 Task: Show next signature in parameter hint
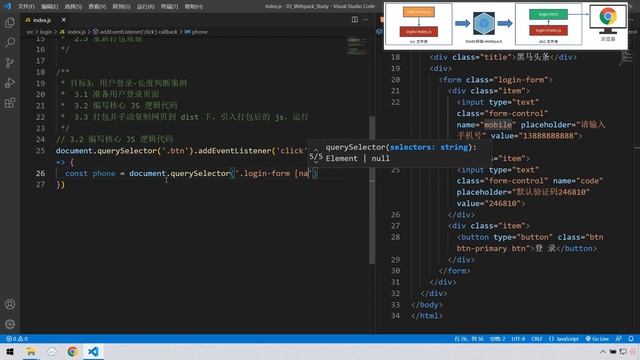[x=316, y=162]
